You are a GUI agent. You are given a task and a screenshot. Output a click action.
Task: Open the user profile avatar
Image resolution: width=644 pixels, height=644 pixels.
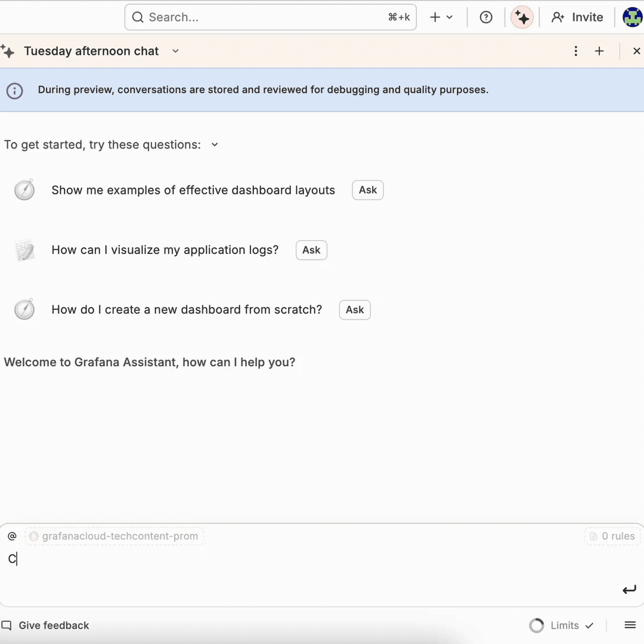tap(633, 17)
